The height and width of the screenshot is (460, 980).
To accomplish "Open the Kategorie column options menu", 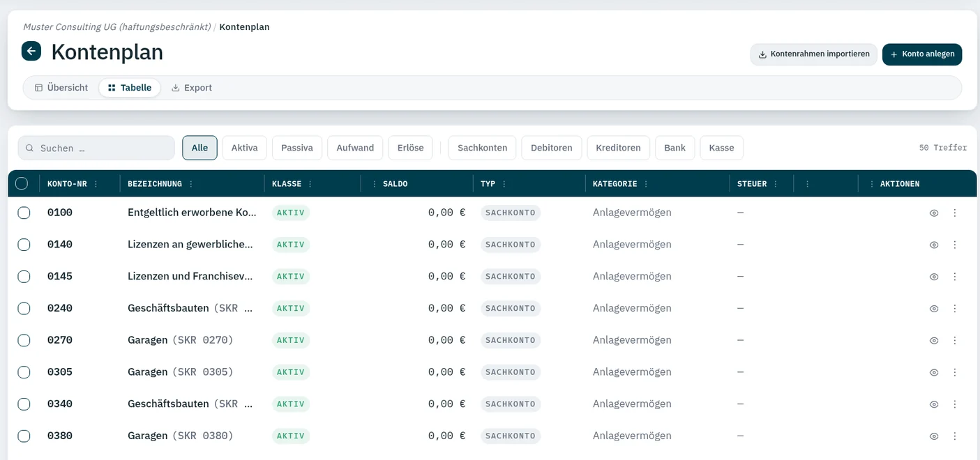I will click(x=645, y=184).
